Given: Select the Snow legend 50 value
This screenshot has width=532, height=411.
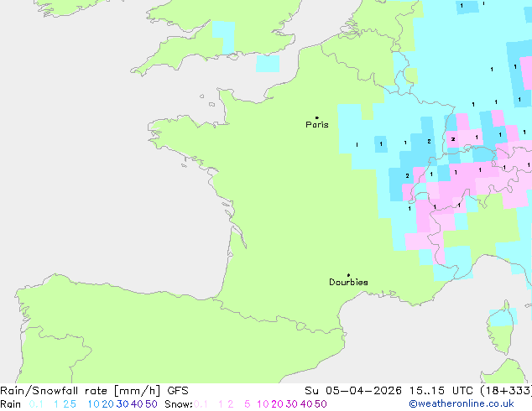Looking at the screenshot, I should tap(321, 404).
